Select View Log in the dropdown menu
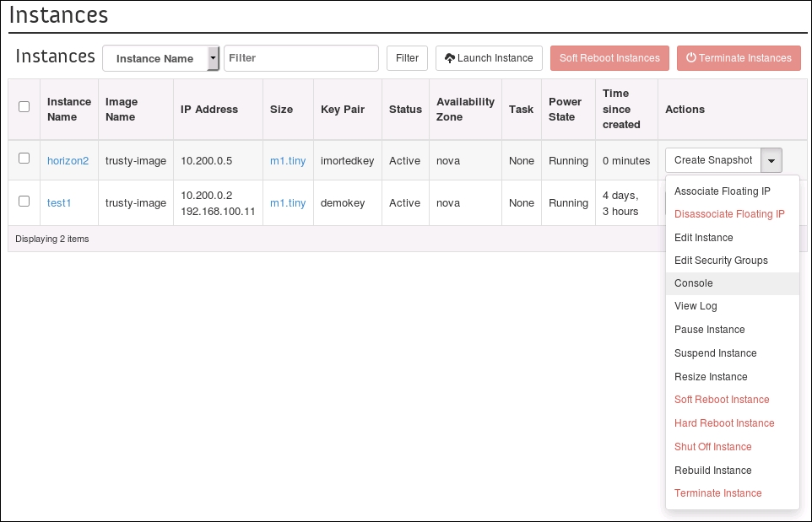 696,306
